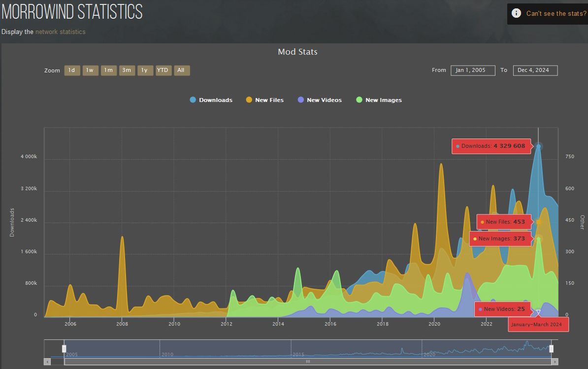The height and width of the screenshot is (369, 588).
Task: Set zoom to 1y
Action: point(145,70)
